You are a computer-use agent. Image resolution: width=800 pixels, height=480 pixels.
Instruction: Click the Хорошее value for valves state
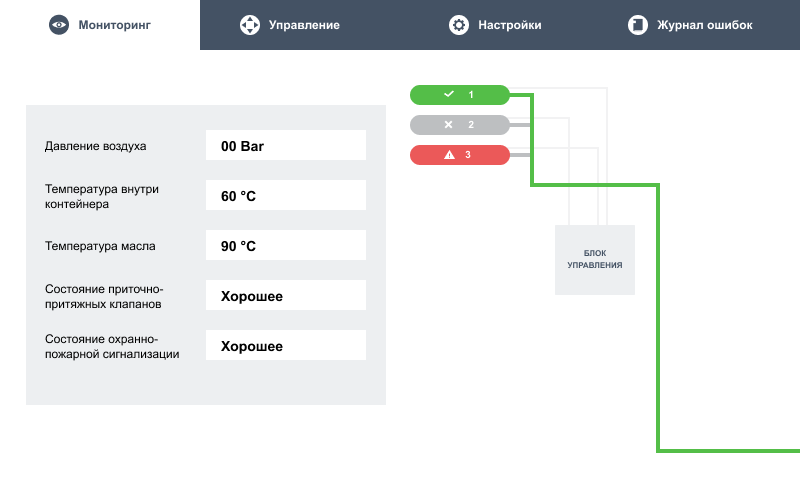(x=286, y=295)
